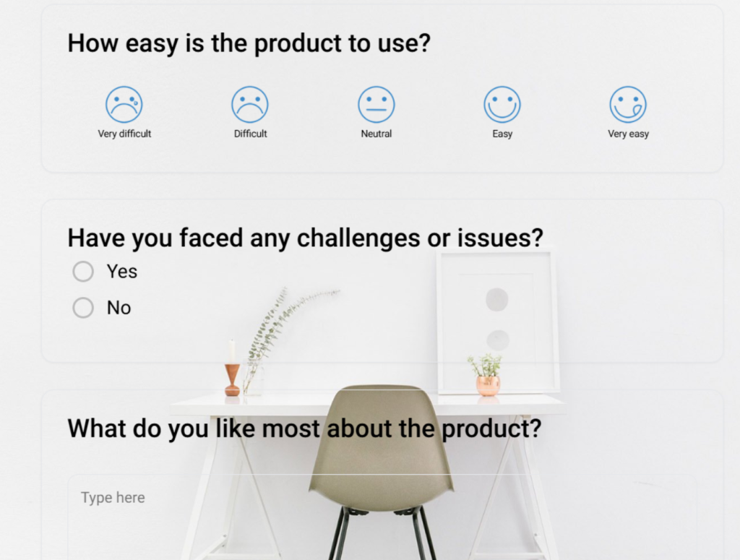The width and height of the screenshot is (740, 560).
Task: Select No for facing challenges or issues
Action: (x=82, y=307)
